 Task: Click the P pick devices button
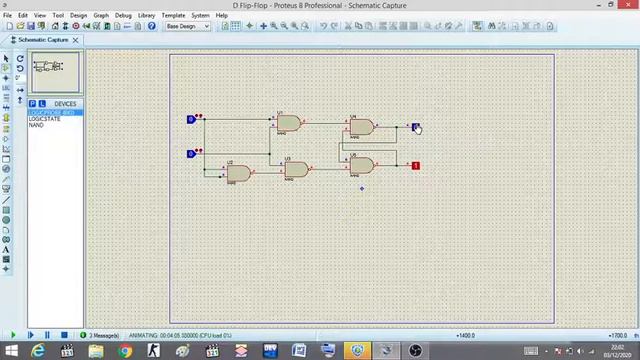point(33,104)
